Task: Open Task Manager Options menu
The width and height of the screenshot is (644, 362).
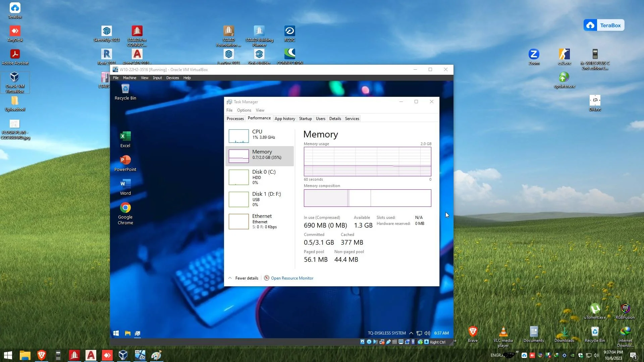Action: coord(244,110)
